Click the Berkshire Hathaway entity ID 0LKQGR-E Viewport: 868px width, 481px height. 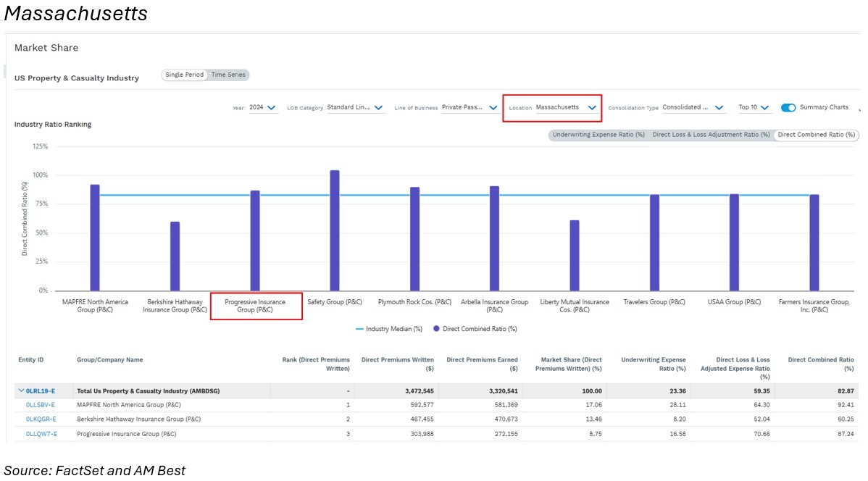click(41, 419)
